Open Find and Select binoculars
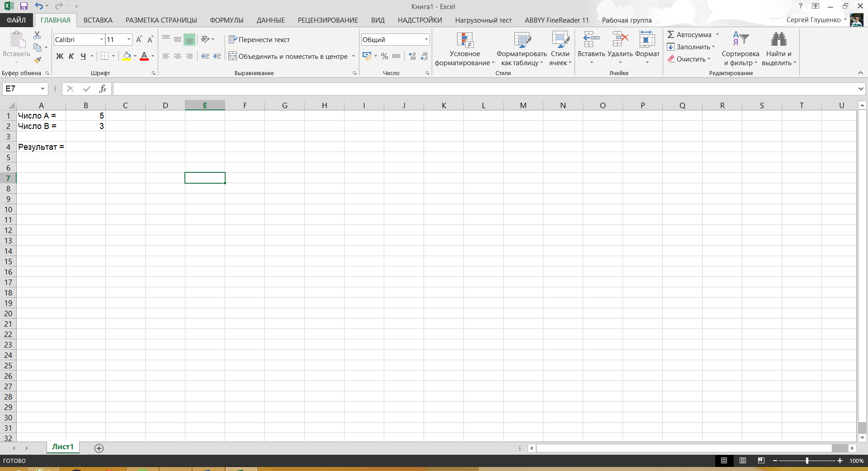The height and width of the screenshot is (471, 868). 779,49
